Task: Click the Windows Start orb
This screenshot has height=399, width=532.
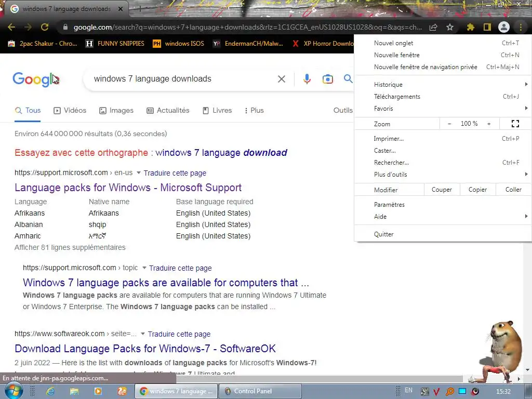Action: [x=13, y=391]
